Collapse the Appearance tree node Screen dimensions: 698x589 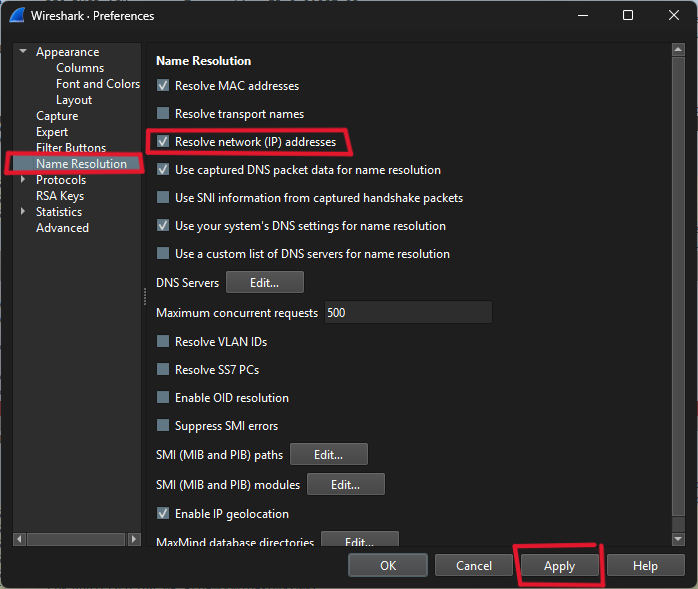[22, 52]
